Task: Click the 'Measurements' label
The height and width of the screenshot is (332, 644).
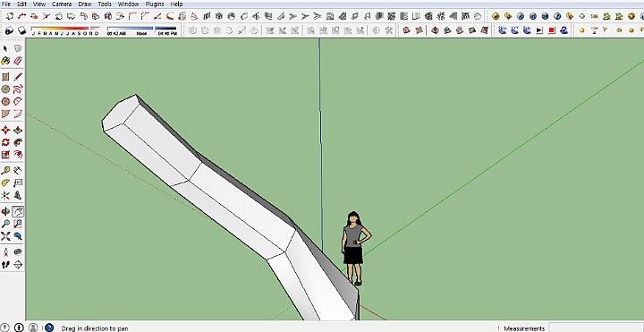Action: click(x=524, y=328)
